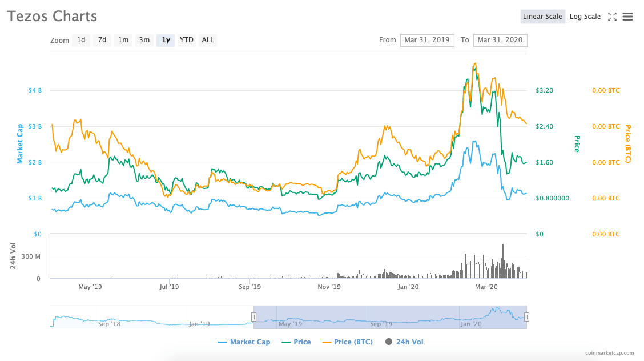The image size is (644, 361).
Task: Switch the chart to Log Scale
Action: [585, 17]
